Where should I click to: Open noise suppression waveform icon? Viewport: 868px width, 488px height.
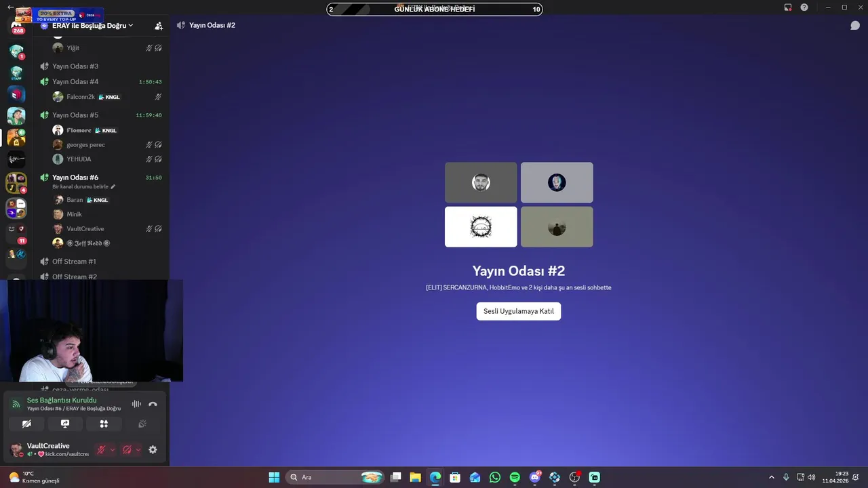(136, 404)
